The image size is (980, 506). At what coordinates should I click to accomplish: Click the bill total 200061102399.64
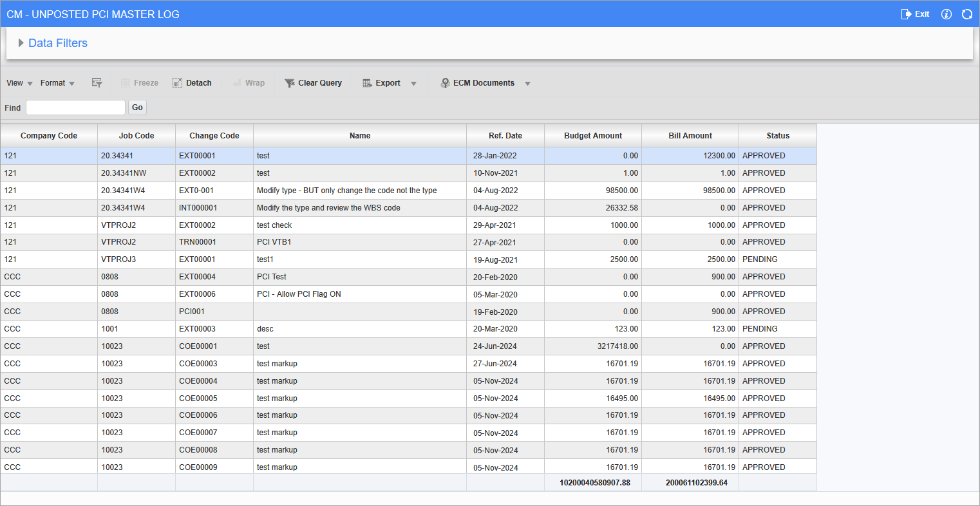click(x=697, y=483)
